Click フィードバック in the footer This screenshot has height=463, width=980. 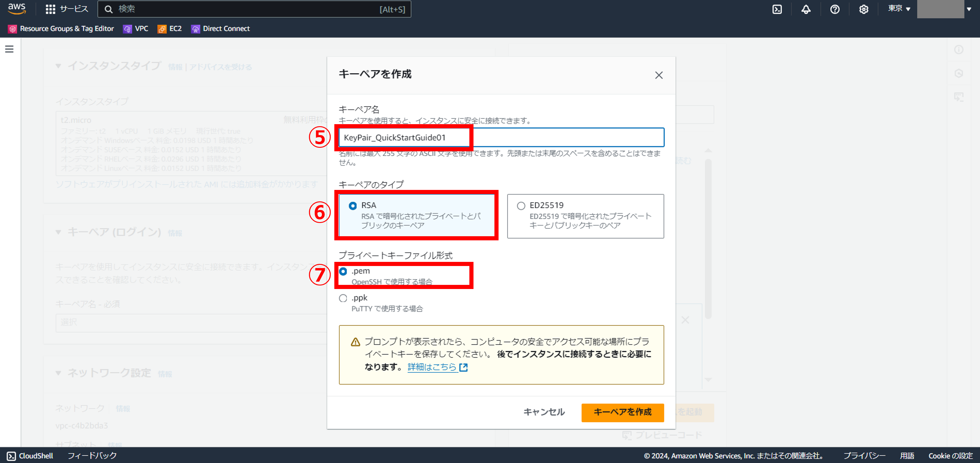tap(92, 455)
